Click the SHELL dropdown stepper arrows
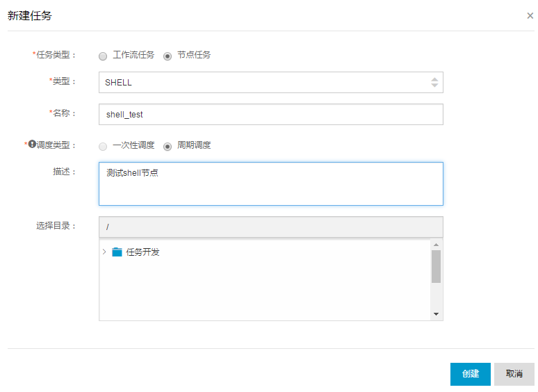Screen dimensions: 538x392 (x=434, y=82)
